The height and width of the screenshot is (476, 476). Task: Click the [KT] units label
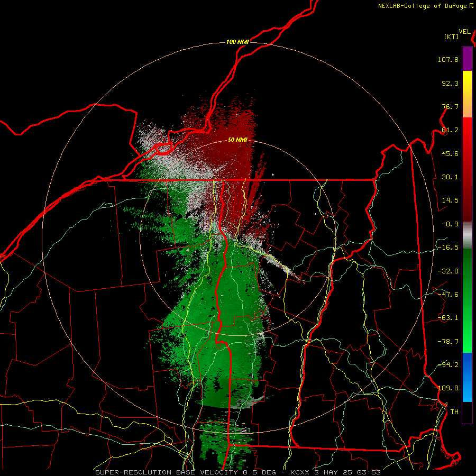coord(452,36)
